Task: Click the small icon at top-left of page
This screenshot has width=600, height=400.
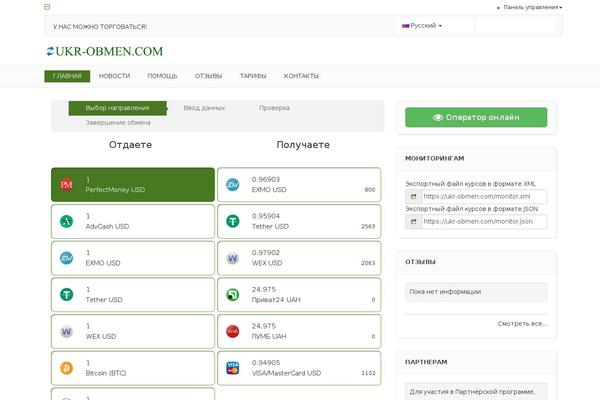Action: [47, 7]
